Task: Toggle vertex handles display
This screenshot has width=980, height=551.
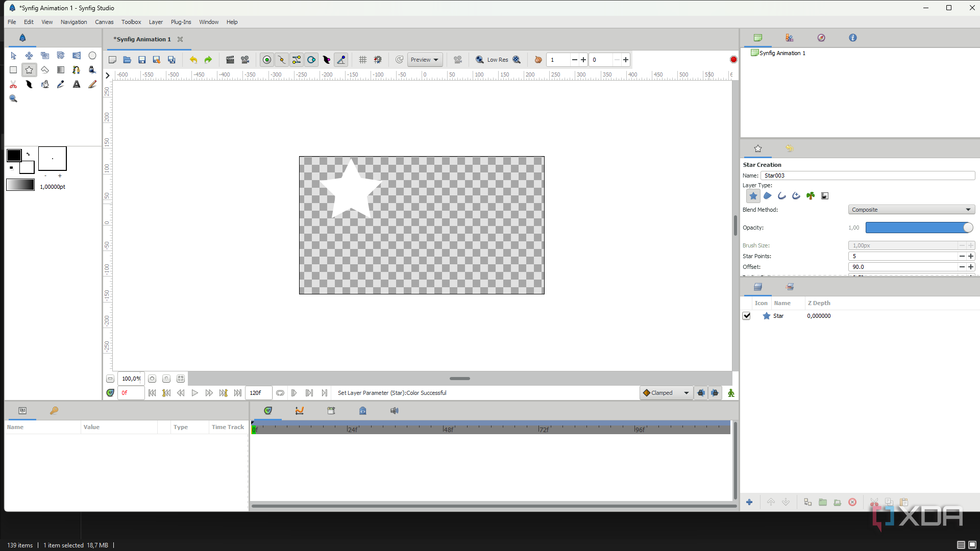Action: click(x=281, y=60)
